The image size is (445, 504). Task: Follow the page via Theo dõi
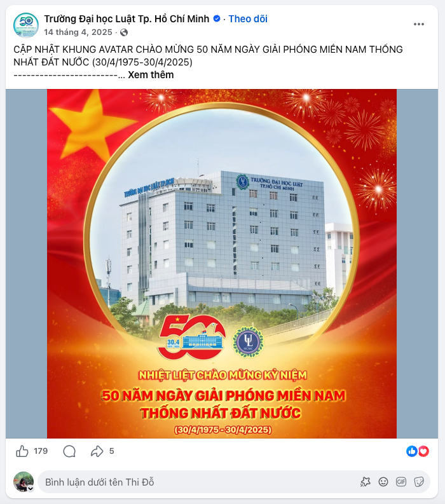[x=248, y=19]
